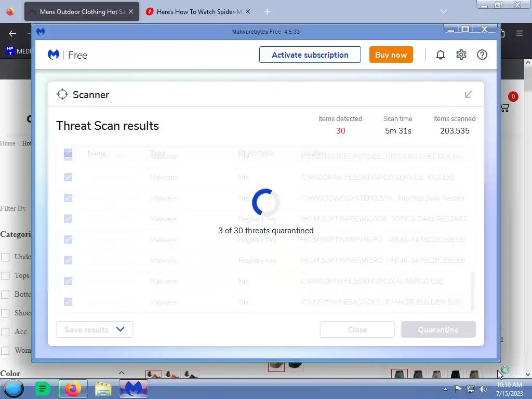The height and width of the screenshot is (399, 532).
Task: Click Activate subscription button
Action: (x=310, y=55)
